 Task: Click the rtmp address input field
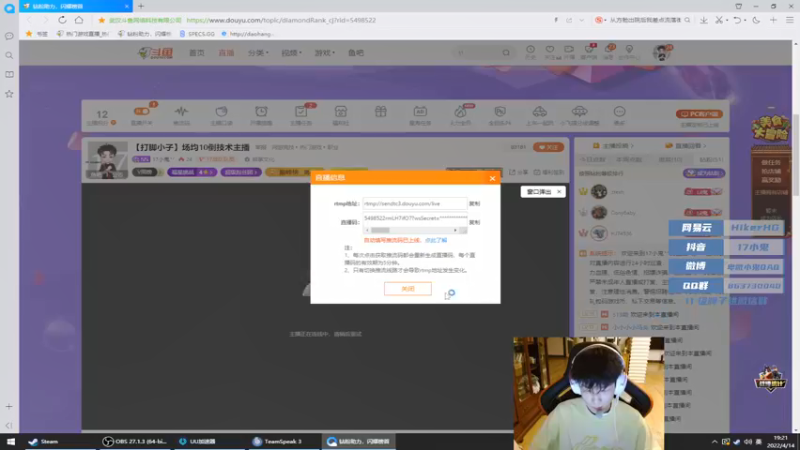[x=415, y=204]
